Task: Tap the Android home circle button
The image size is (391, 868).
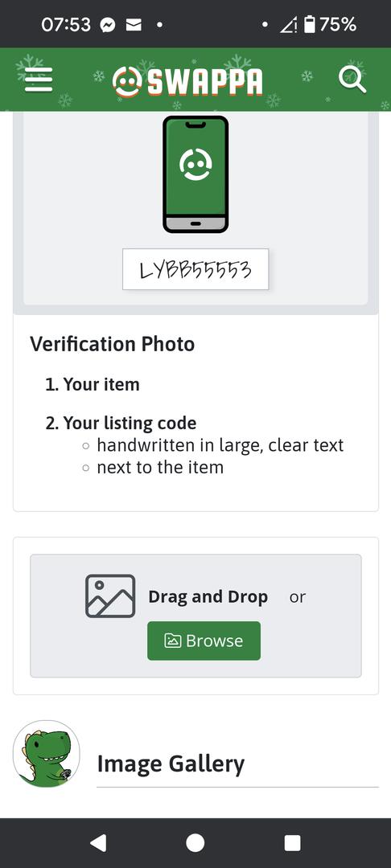Action: click(195, 842)
